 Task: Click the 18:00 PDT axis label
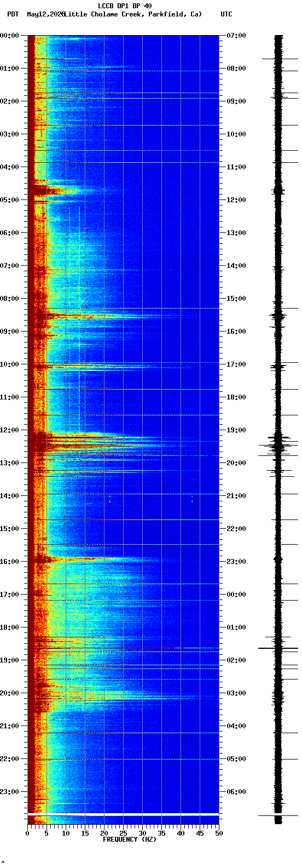(x=10, y=627)
